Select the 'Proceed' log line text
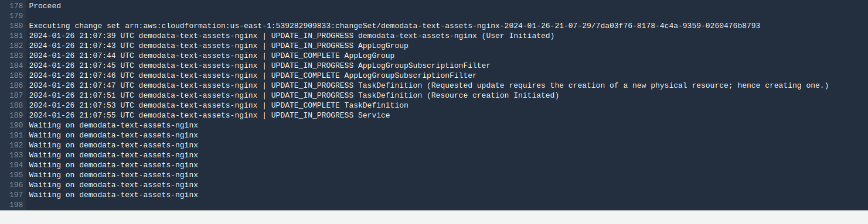Image resolution: width=868 pixels, height=224 pixels. pos(45,6)
